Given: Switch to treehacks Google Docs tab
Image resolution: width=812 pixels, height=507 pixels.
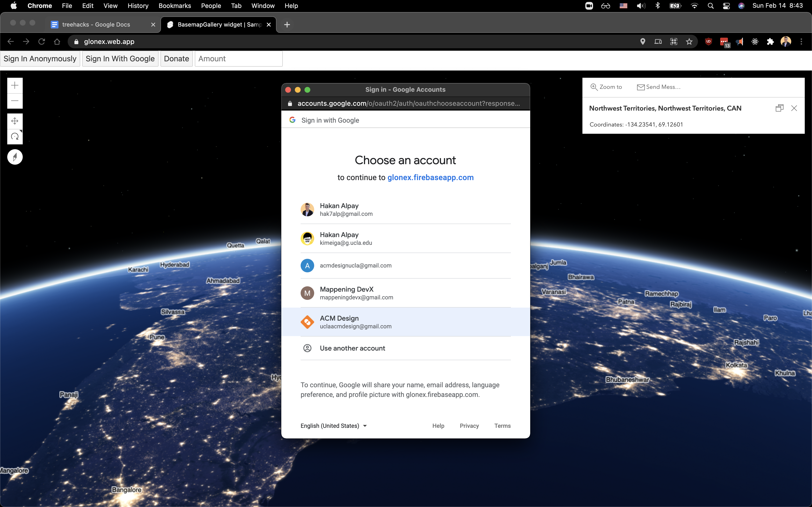Looking at the screenshot, I should 96,24.
